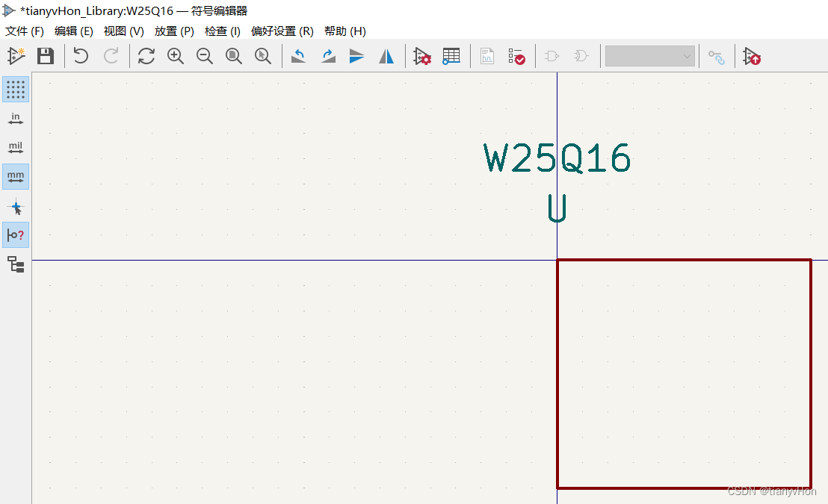This screenshot has height=504, width=828.
Task: Open the 放置 (P) menu
Action: 173,31
